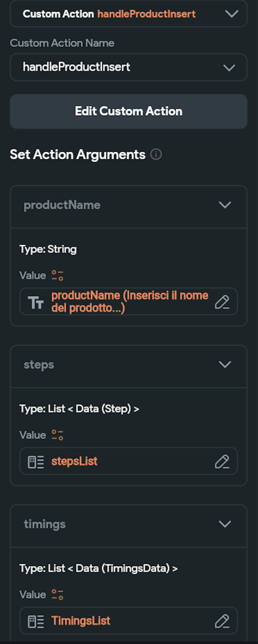Open the Custom Action Name dropdown
This screenshot has height=644, width=258.
click(229, 68)
